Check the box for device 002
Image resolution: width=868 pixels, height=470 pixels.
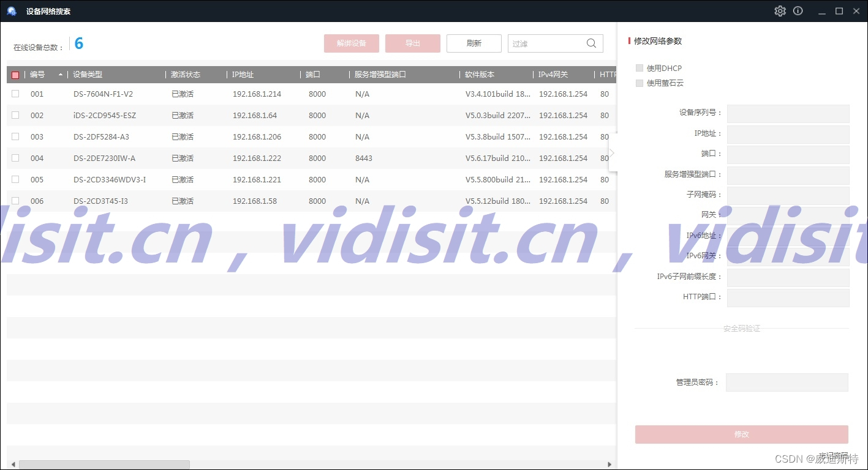tap(15, 115)
